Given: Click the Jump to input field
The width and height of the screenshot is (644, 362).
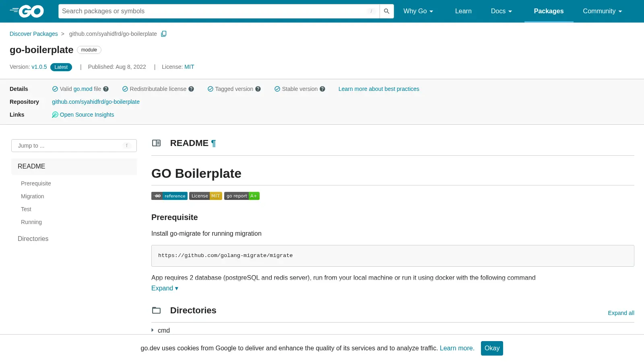Looking at the screenshot, I should pyautogui.click(x=74, y=146).
